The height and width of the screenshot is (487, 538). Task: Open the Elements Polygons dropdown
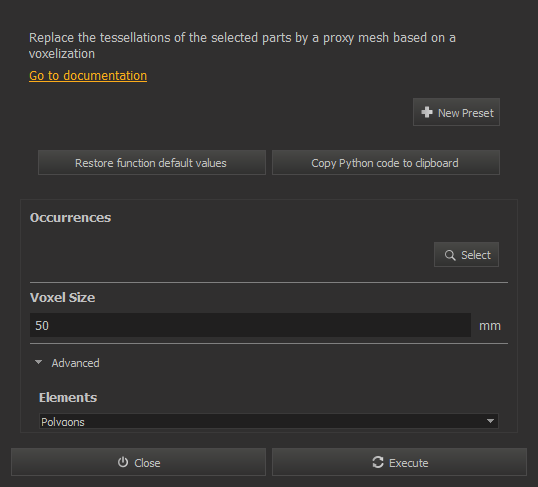click(269, 421)
